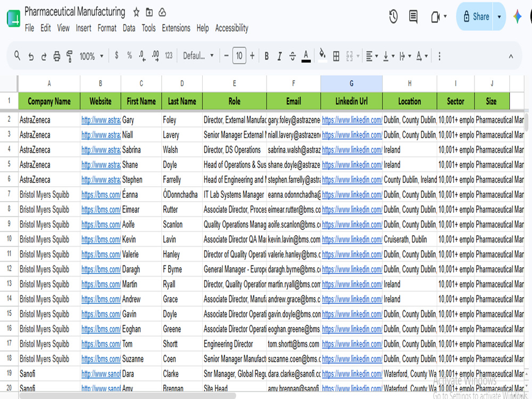
Task: Print the spreadsheet
Action: coord(57,56)
